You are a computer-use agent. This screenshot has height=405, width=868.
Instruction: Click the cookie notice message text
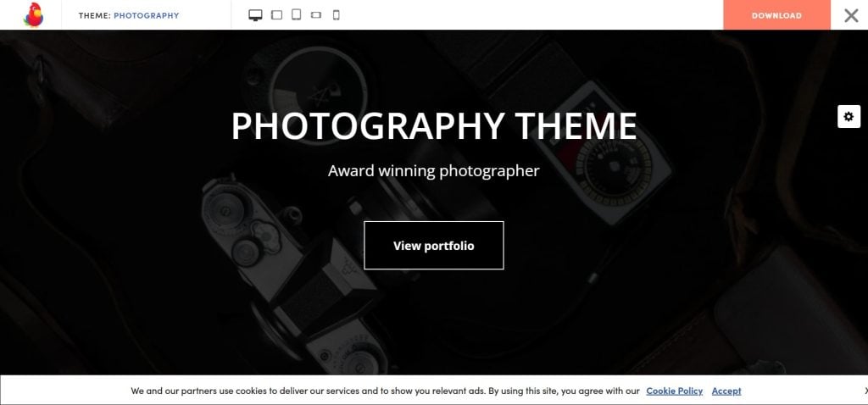386,391
